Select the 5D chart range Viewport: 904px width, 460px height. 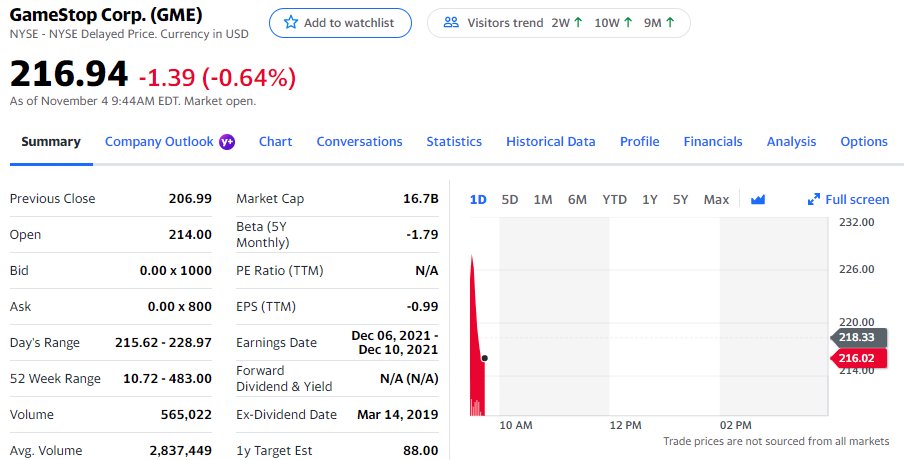[510, 199]
